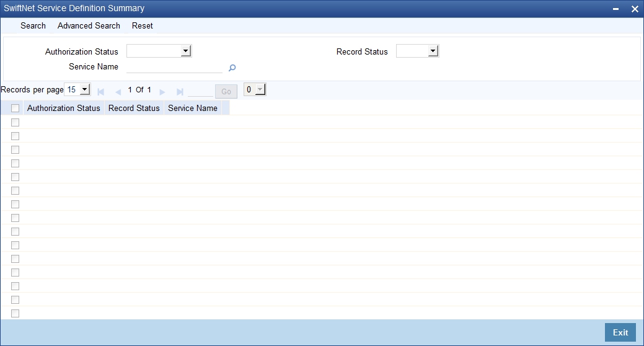Click the Go button
Screen dimensions: 644x346
click(x=226, y=91)
